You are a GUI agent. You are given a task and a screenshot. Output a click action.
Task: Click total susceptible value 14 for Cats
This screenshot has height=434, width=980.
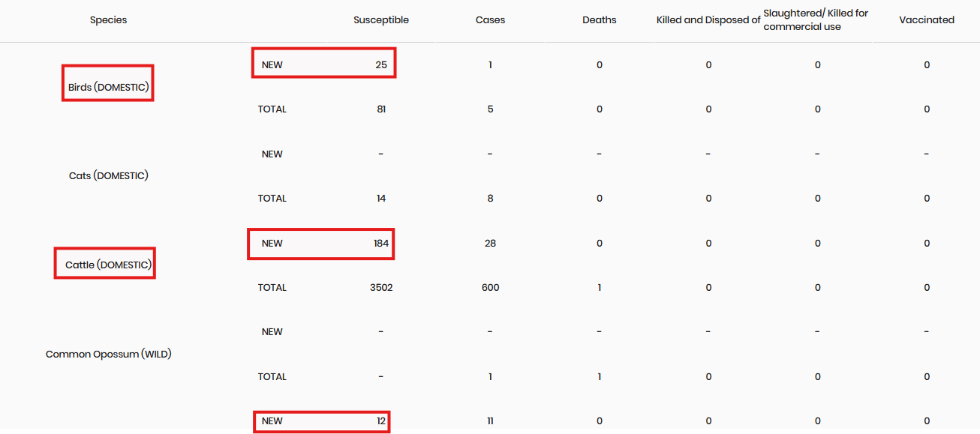pos(381,199)
